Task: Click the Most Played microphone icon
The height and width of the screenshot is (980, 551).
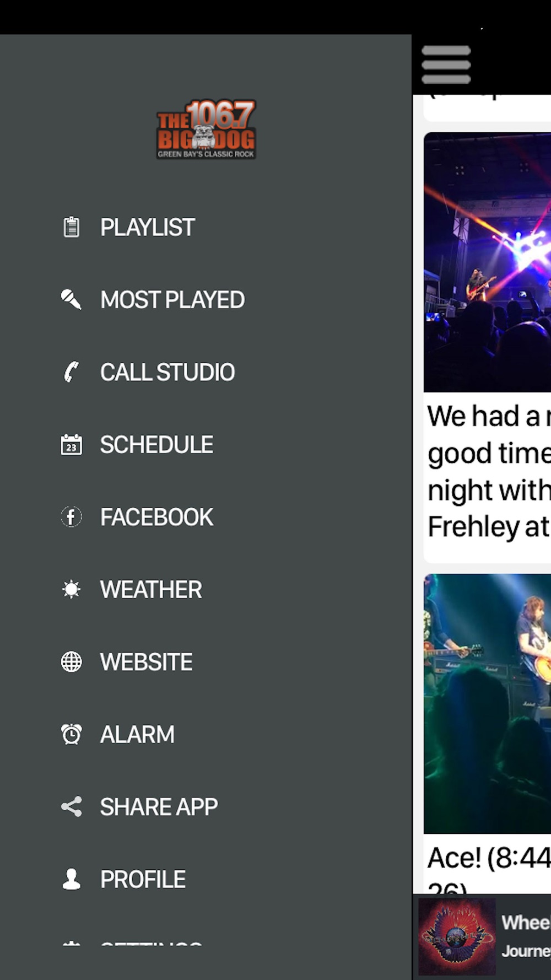Action: coord(71,299)
